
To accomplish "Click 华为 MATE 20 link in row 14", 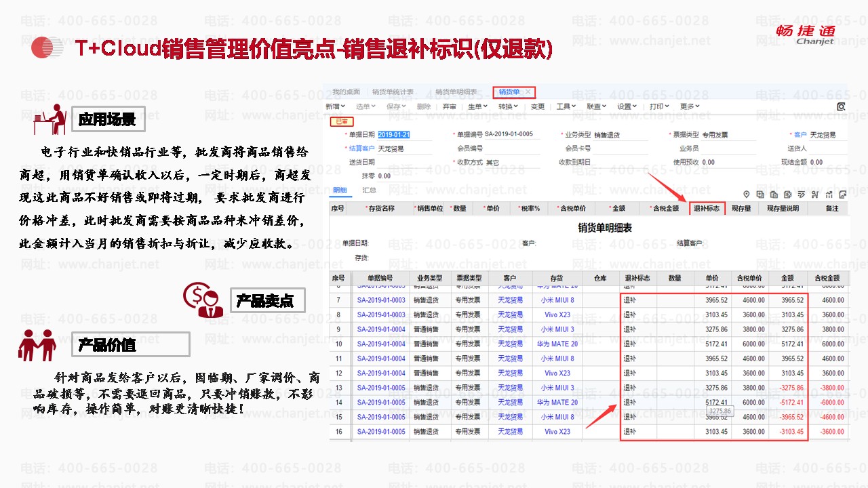I will [557, 403].
